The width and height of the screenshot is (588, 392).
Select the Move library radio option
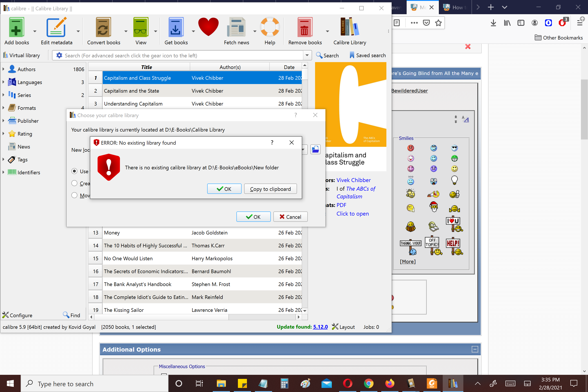pyautogui.click(x=74, y=195)
